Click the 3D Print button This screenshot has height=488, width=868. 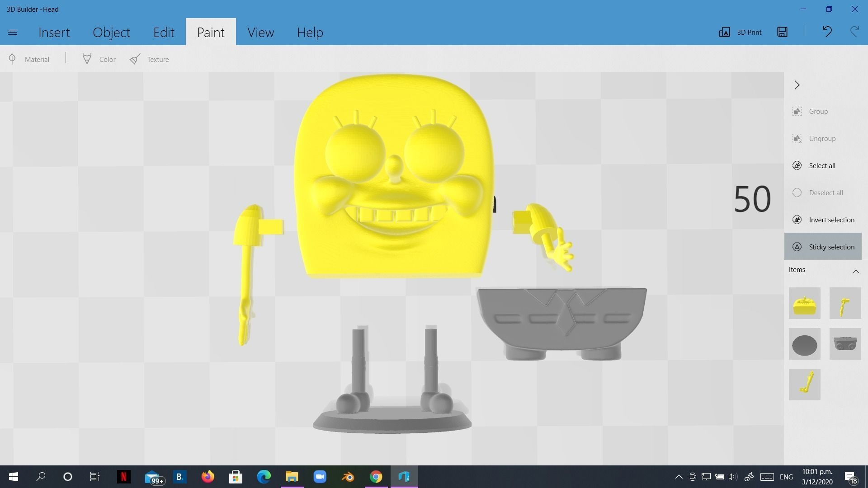(740, 32)
